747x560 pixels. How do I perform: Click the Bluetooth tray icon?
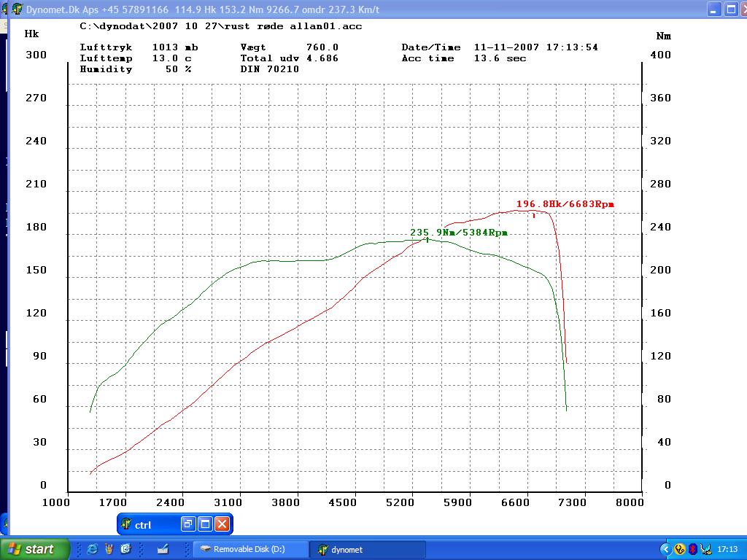pos(693,549)
